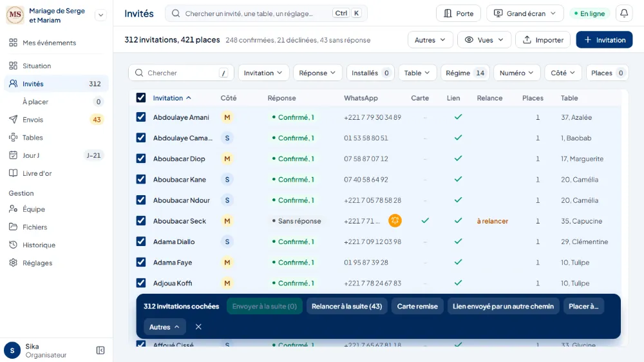The height and width of the screenshot is (362, 644).
Task: Click the Lien checkmark for Aboubacar Diop
Action: [x=458, y=158]
